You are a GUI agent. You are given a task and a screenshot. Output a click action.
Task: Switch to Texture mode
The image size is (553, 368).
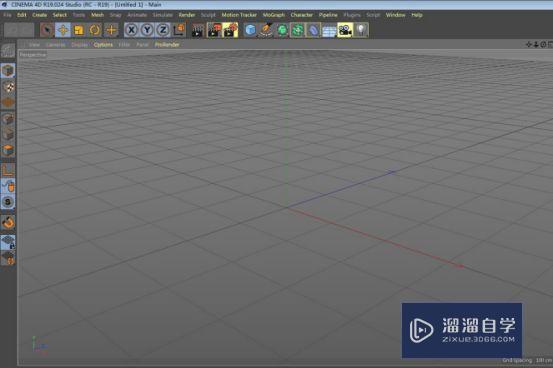8,87
